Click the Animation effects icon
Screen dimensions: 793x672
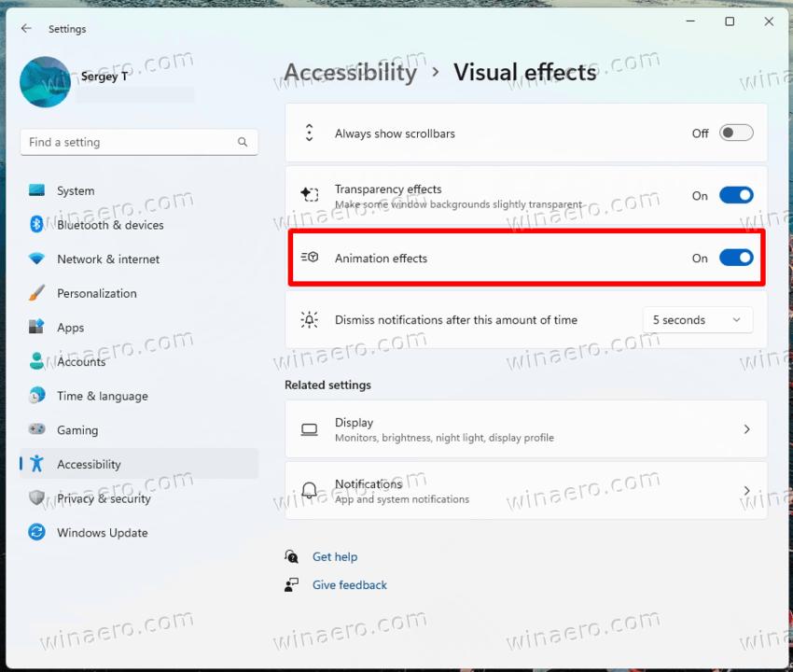310,258
